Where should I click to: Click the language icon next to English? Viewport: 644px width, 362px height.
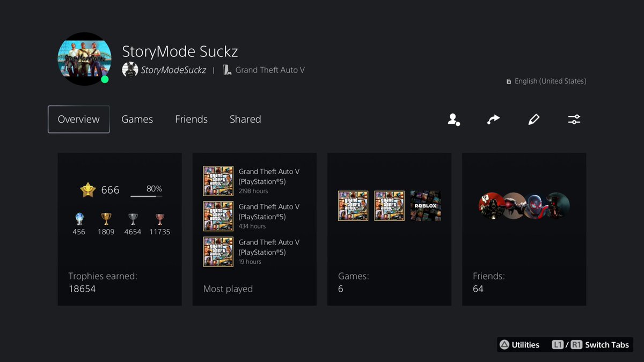click(508, 82)
